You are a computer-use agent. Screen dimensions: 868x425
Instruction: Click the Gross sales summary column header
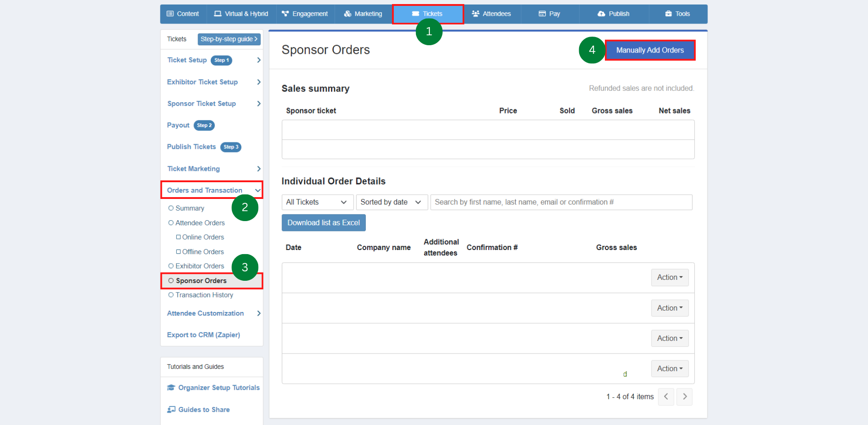point(612,111)
